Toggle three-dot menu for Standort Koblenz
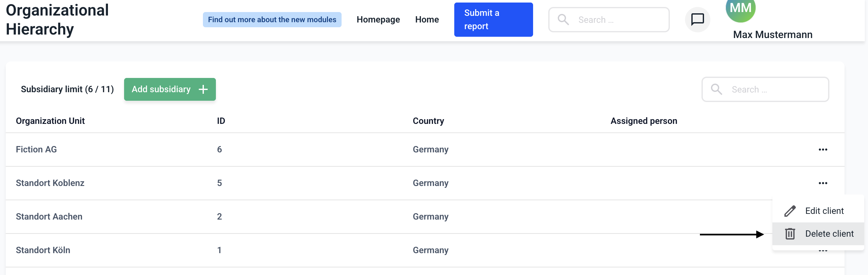Screen dimensions: 868x275 (822, 183)
